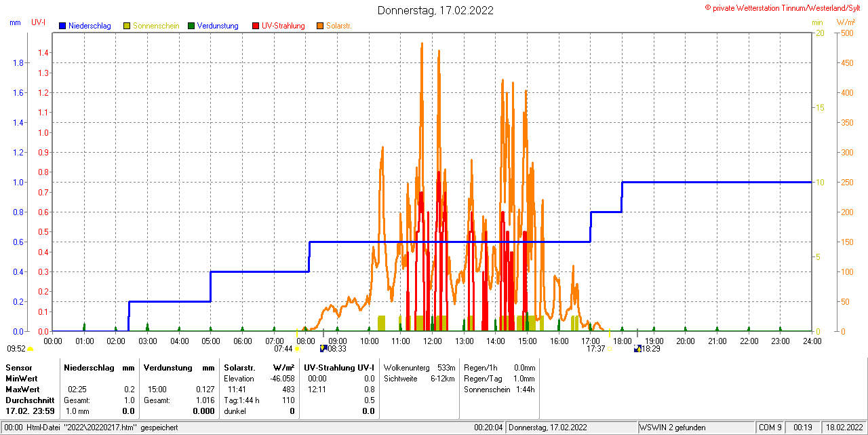
Task: Click the Wolkenunterg. value 533m
Action: point(446,367)
